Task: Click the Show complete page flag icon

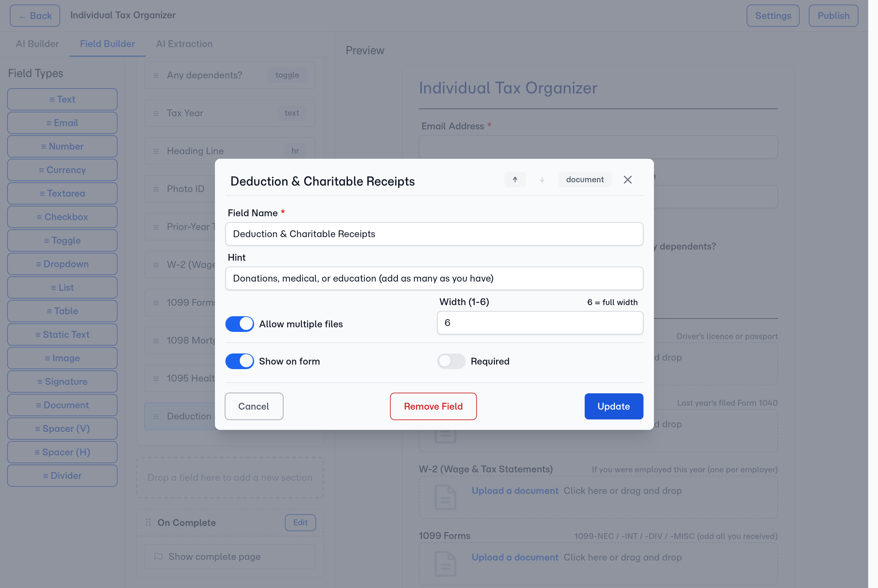Action: pos(158,557)
